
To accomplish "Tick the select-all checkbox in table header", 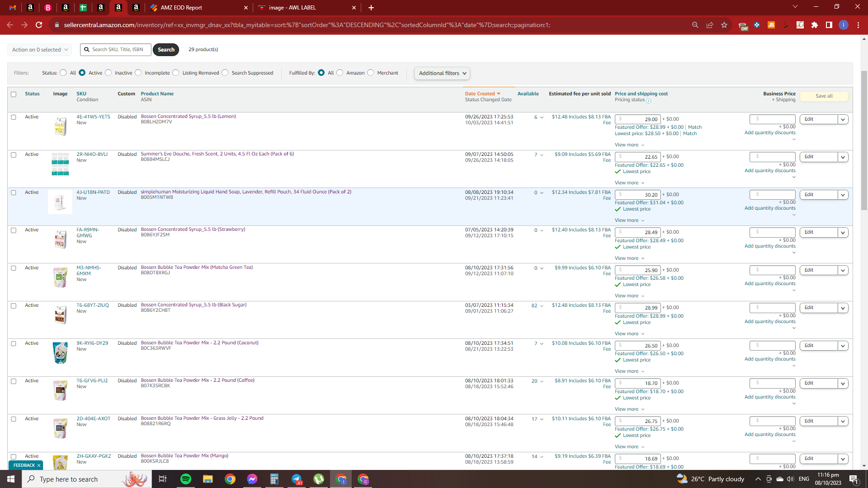I will (x=14, y=94).
